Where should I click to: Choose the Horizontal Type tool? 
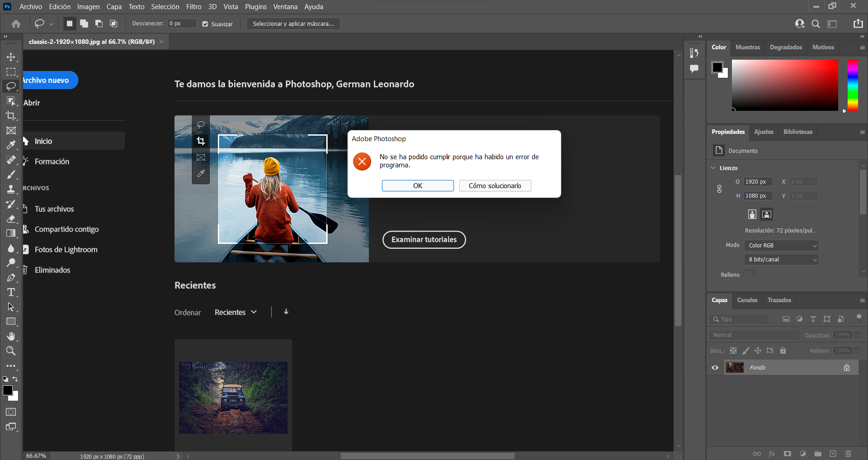coord(11,292)
